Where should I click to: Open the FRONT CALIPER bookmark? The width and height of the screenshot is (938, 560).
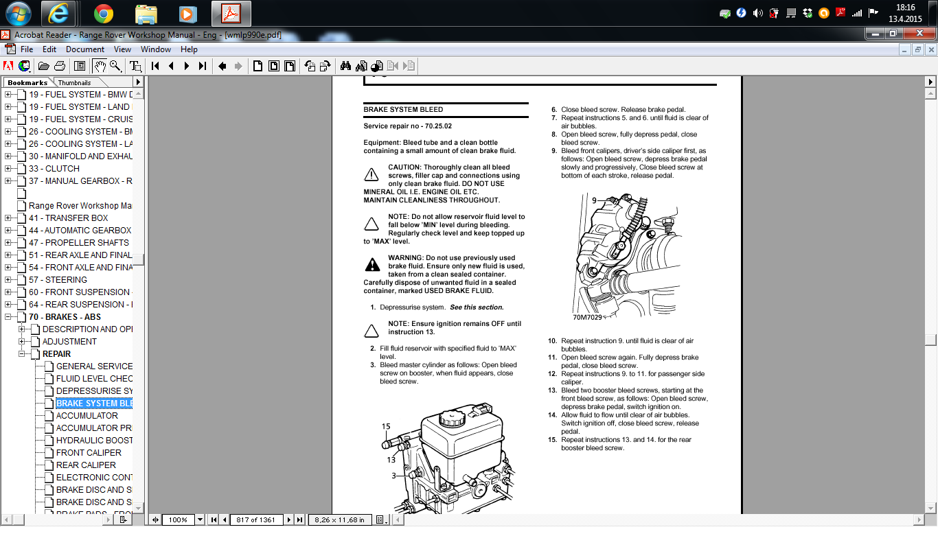(x=89, y=453)
